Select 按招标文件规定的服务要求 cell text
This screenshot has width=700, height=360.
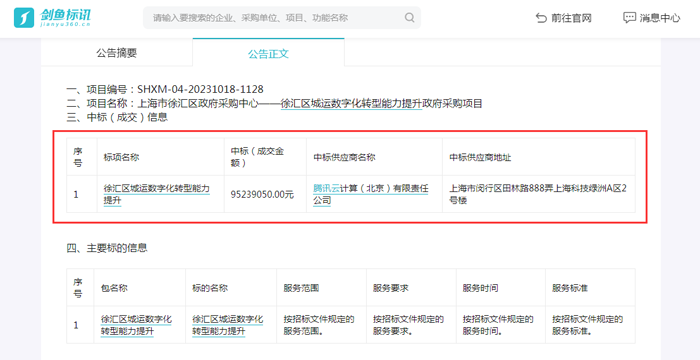[408, 325]
